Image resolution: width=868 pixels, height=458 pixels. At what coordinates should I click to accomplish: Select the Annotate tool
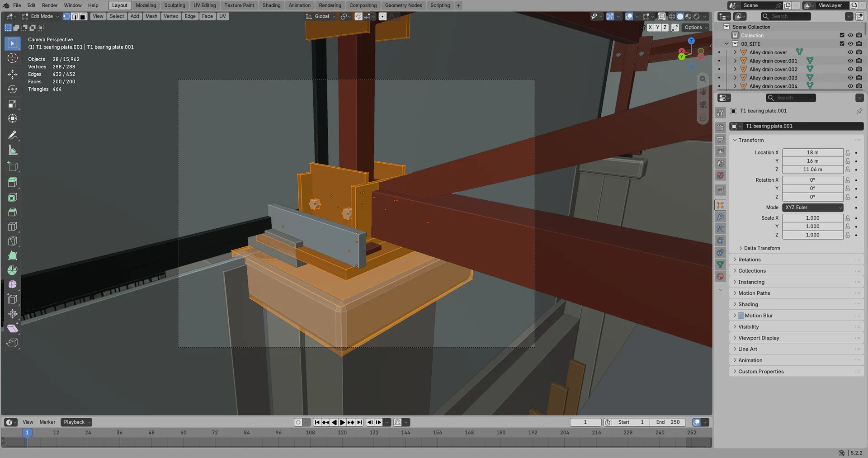(13, 135)
